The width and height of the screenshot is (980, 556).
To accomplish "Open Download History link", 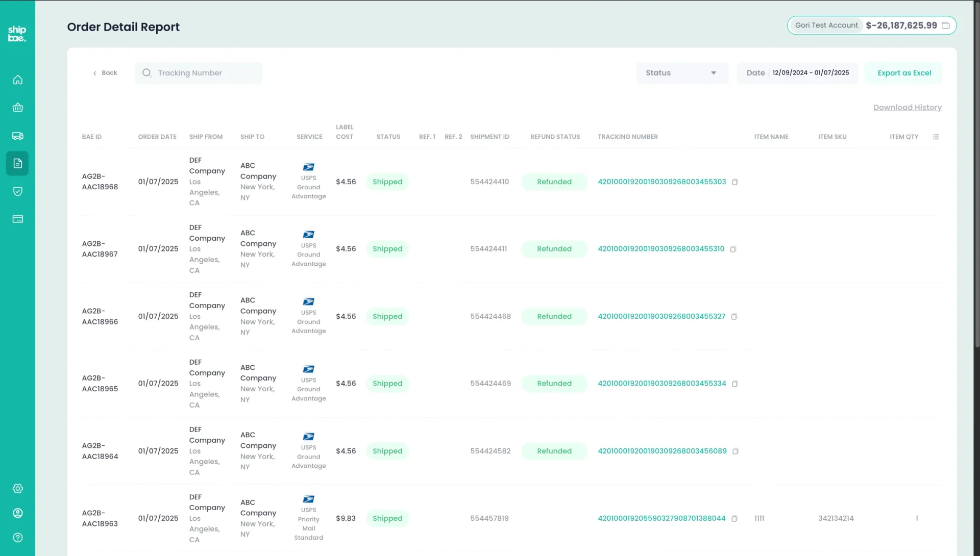I will pos(907,108).
